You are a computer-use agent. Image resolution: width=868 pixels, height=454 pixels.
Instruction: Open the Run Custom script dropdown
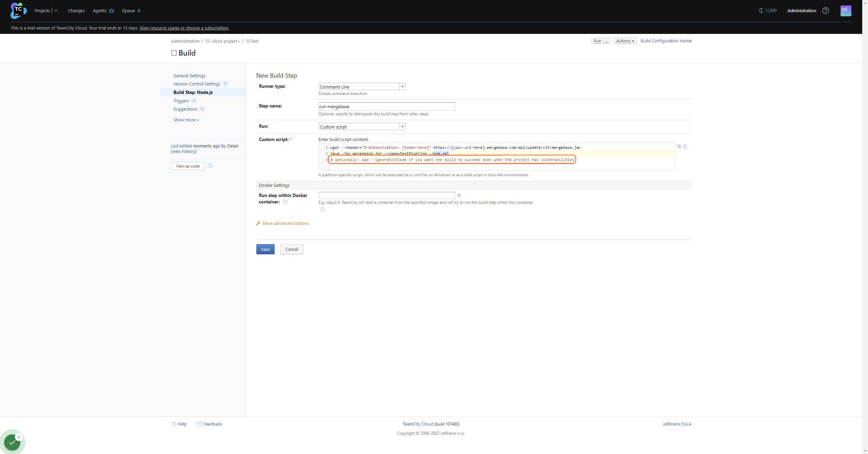point(362,127)
